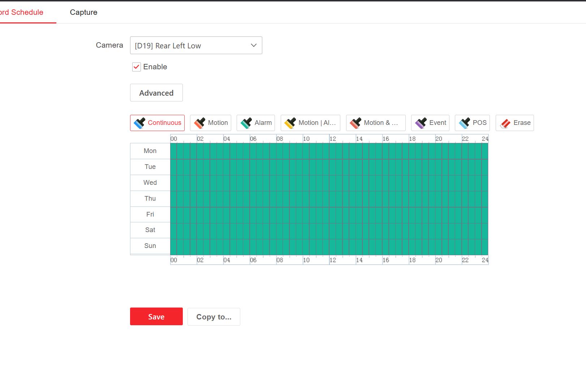The width and height of the screenshot is (586, 392).
Task: Pick the POS recording brush
Action: pyautogui.click(x=472, y=123)
